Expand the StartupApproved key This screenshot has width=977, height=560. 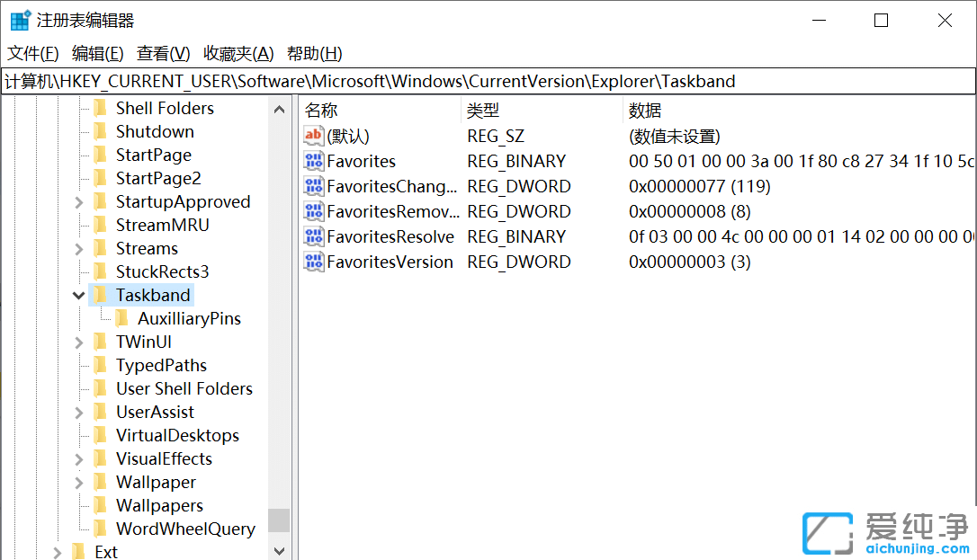click(78, 201)
